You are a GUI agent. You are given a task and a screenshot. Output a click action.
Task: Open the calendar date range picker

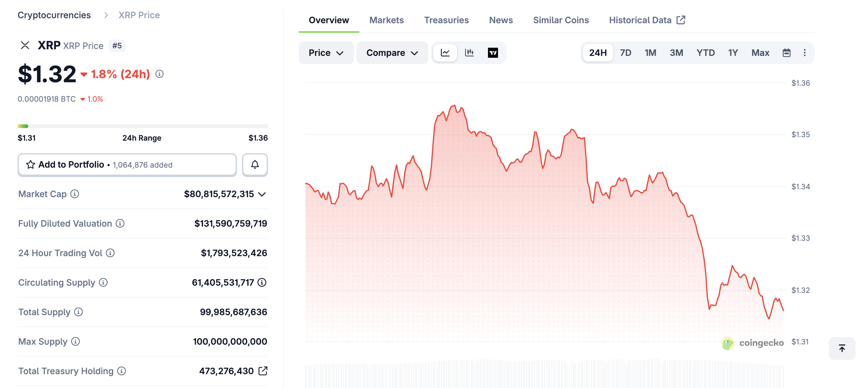coord(786,53)
